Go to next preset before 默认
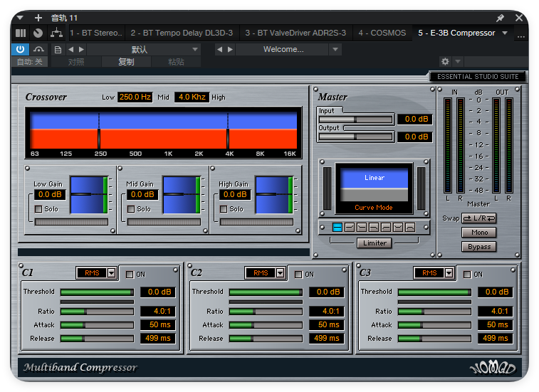The width and height of the screenshot is (539, 392). pos(81,50)
